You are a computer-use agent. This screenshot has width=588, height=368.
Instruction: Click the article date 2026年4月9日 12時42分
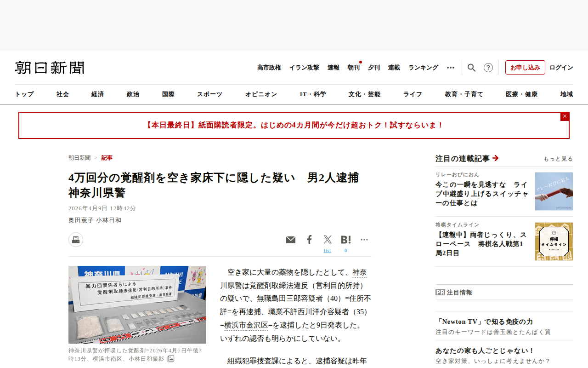[x=102, y=208]
